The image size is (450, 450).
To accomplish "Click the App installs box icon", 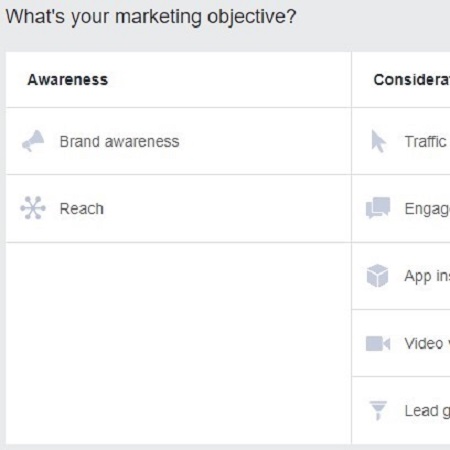I will (x=377, y=276).
